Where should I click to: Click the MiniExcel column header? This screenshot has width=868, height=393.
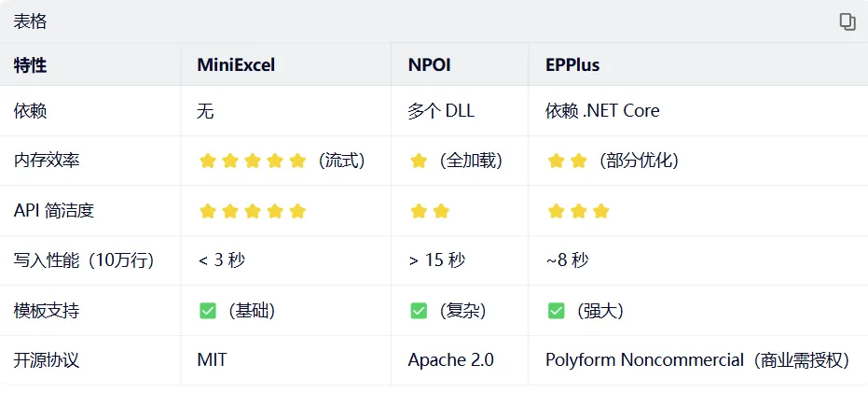click(x=236, y=65)
